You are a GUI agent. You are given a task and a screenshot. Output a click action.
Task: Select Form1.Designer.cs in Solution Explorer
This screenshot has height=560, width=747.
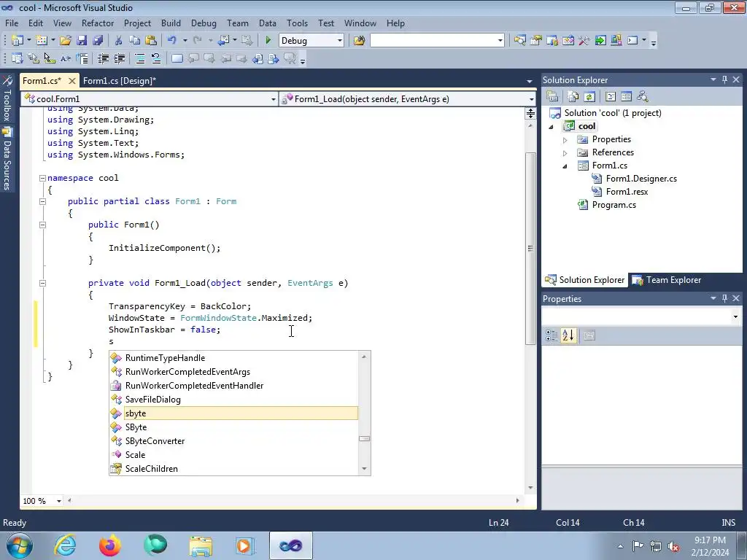tap(641, 179)
